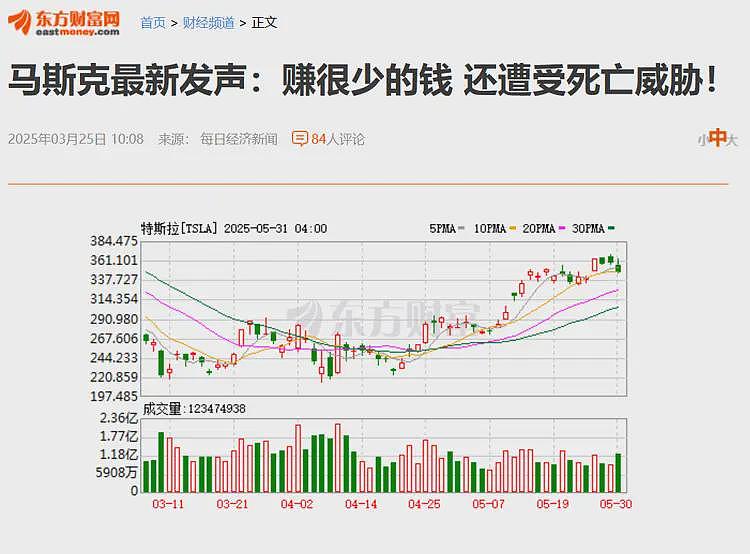750x554 pixels.
Task: Click the orange comment bubble icon
Action: tap(299, 139)
